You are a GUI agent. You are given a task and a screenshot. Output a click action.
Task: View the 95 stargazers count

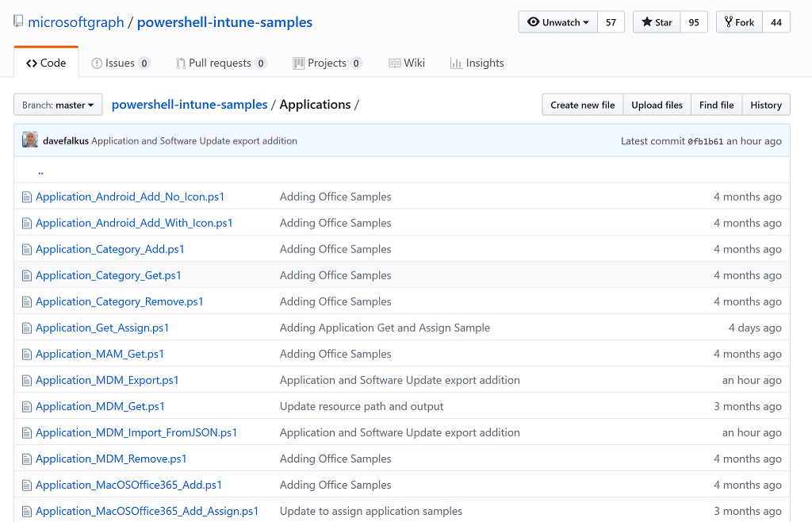click(694, 22)
